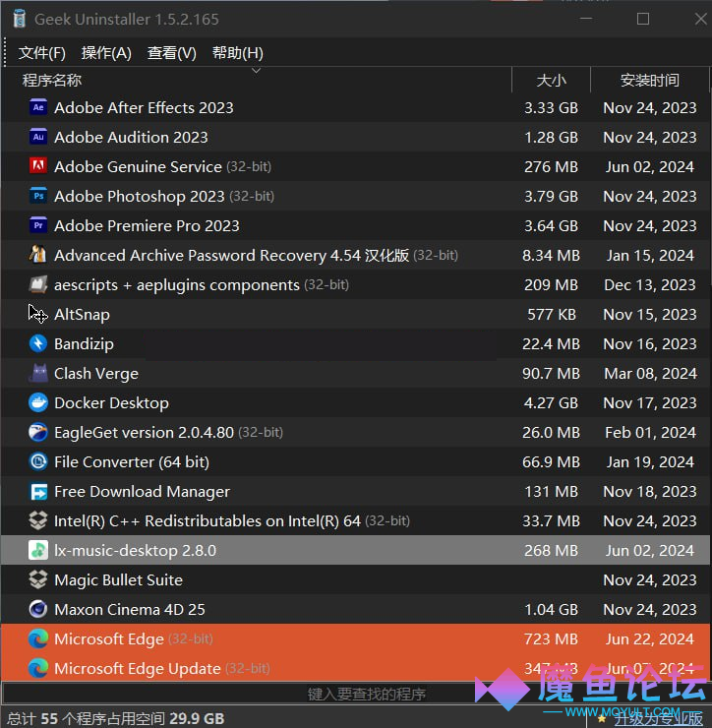The width and height of the screenshot is (712, 728).
Task: Click the Magic Bullet Suite icon
Action: (38, 579)
